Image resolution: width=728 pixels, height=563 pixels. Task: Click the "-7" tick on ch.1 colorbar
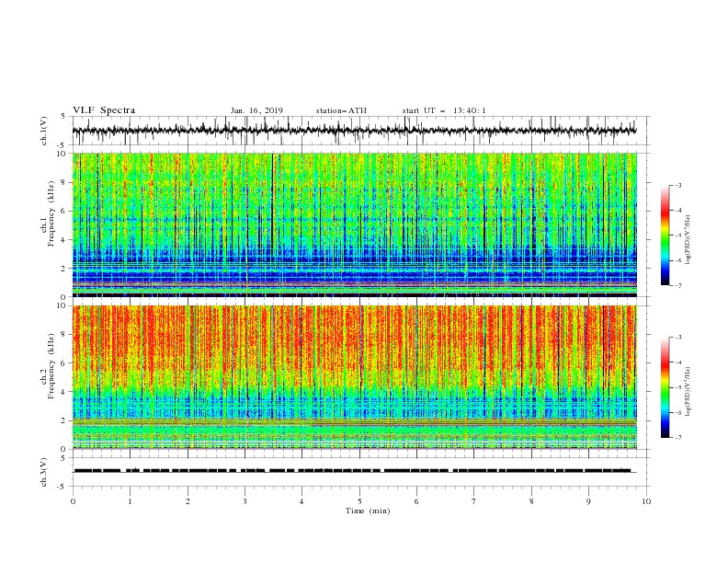coord(677,285)
